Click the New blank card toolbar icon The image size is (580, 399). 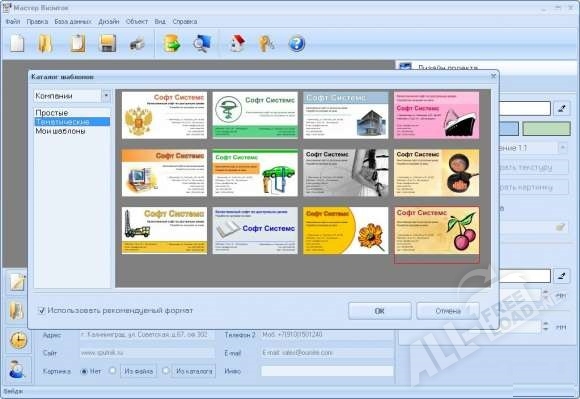17,43
